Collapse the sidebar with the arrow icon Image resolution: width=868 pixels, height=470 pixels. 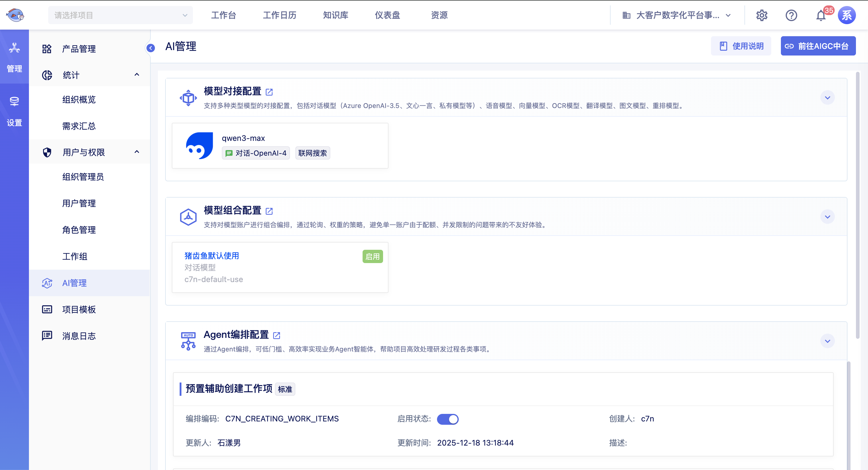pyautogui.click(x=151, y=48)
